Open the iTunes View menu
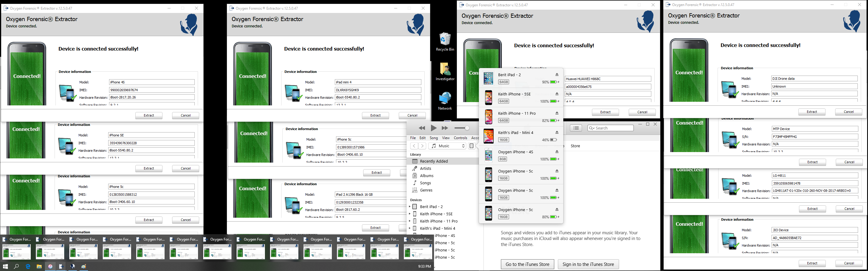The height and width of the screenshot is (271, 868). coord(446,138)
